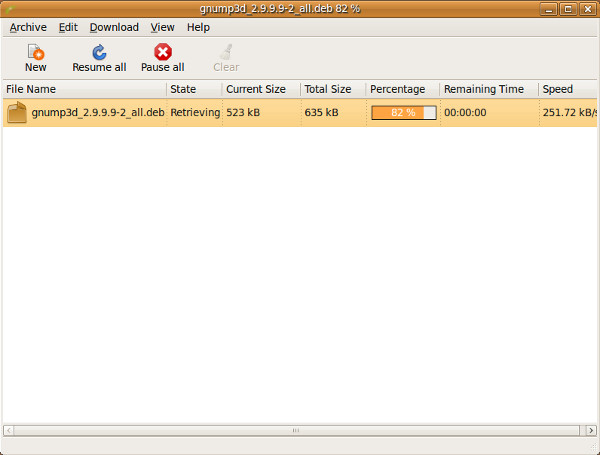
Task: Sort by Total Size column header
Action: point(333,89)
